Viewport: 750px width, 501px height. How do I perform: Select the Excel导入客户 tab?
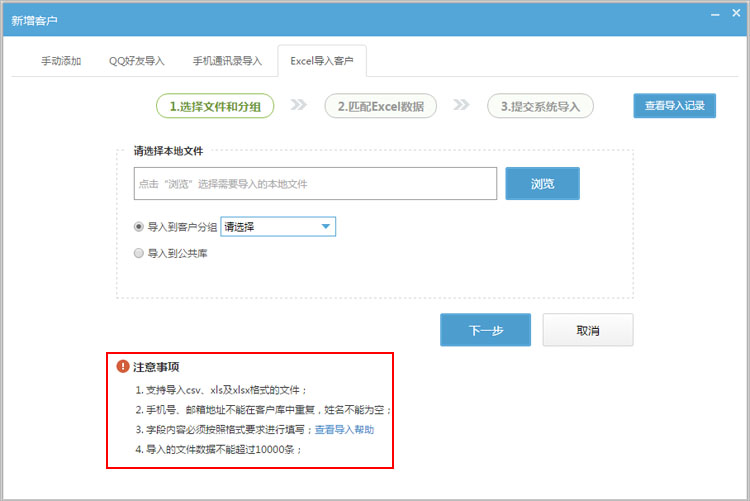[322, 61]
